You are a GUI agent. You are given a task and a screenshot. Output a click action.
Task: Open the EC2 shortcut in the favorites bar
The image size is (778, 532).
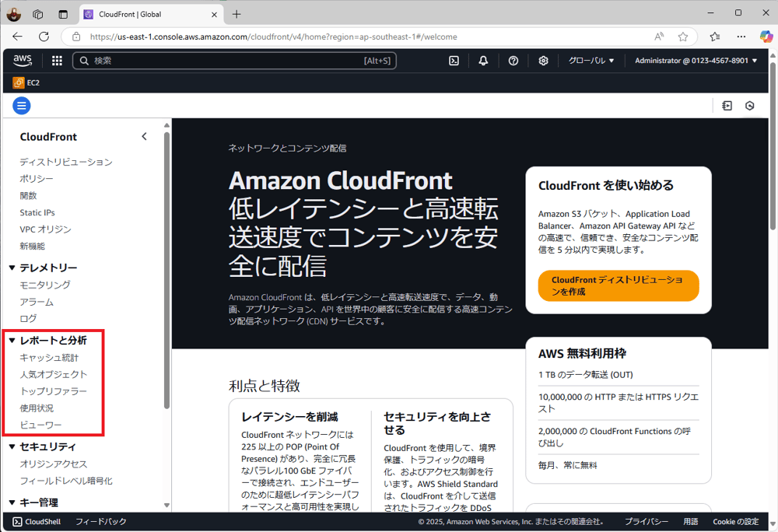(x=26, y=82)
